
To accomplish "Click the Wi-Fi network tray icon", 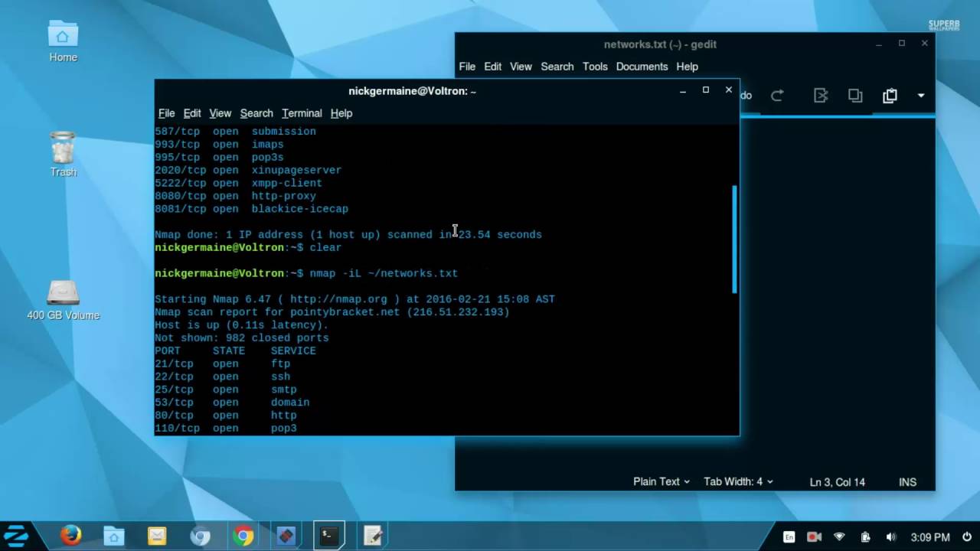I will click(x=839, y=537).
